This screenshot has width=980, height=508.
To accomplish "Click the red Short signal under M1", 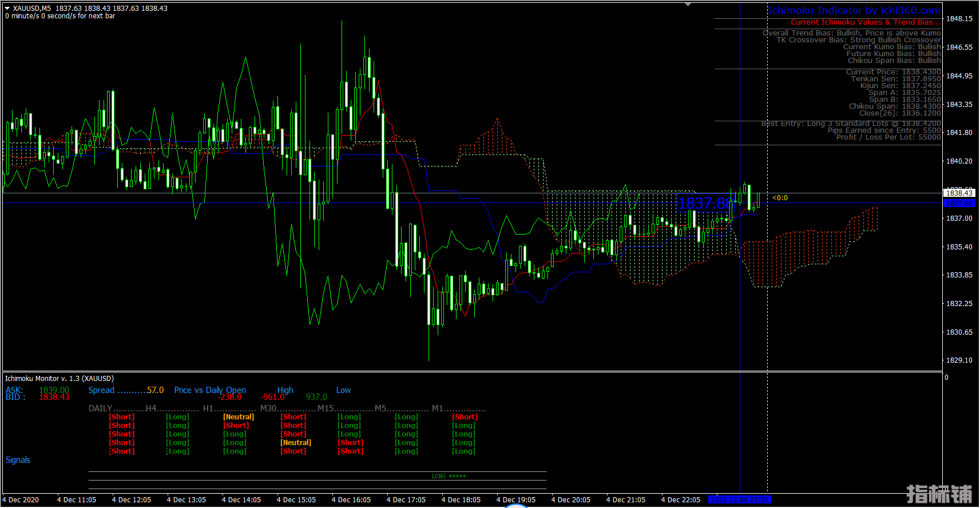I will tap(465, 417).
